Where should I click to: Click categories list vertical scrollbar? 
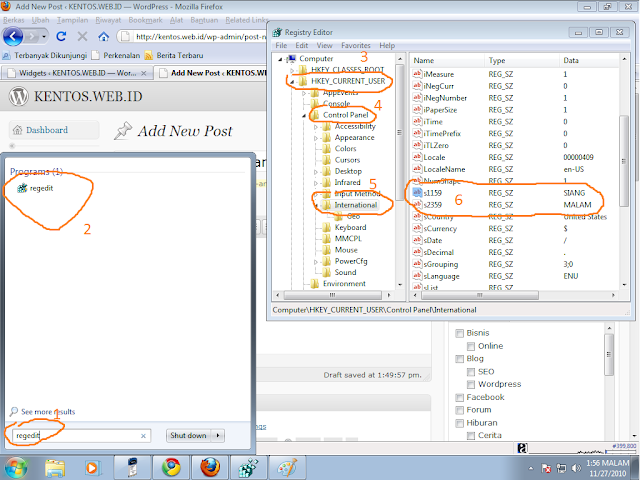coord(609,354)
